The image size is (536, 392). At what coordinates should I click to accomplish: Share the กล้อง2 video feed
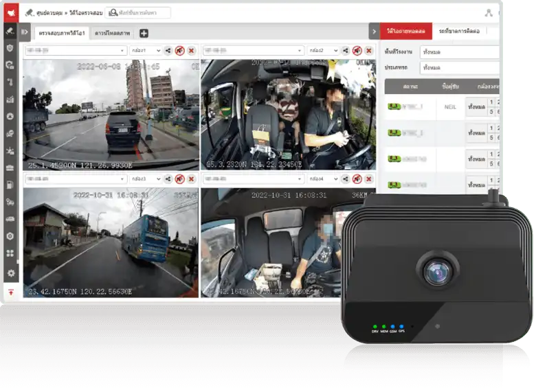coord(346,51)
